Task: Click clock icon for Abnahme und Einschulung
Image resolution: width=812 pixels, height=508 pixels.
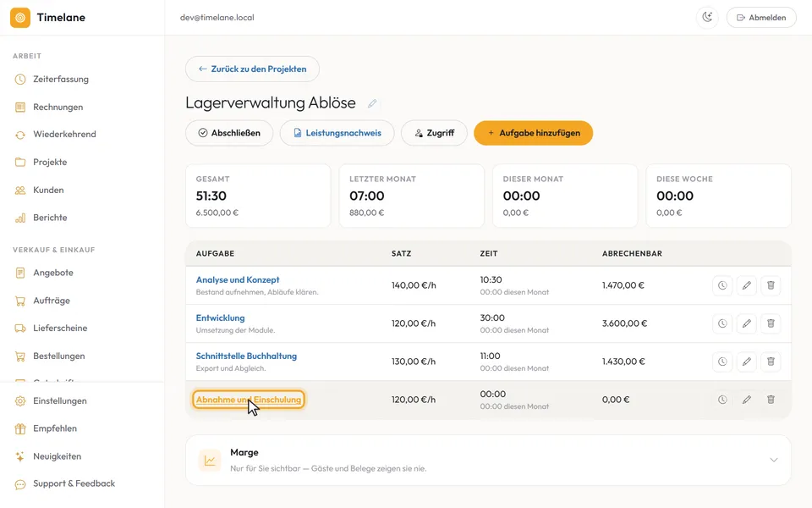Action: [x=722, y=400]
